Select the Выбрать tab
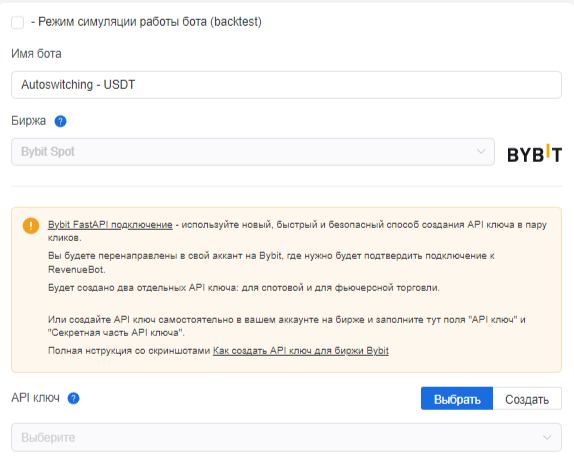 pos(457,399)
